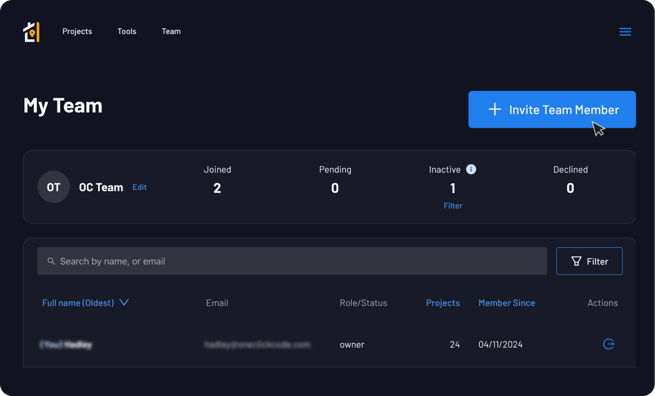Open the Tools nav menu
Viewport: 655px width, 396px height.
127,31
